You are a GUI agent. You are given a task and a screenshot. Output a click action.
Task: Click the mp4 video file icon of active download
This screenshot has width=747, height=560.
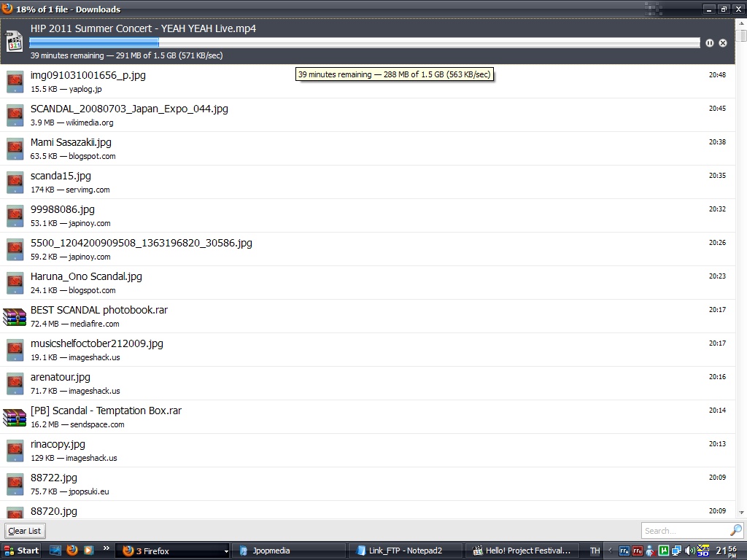pyautogui.click(x=15, y=42)
